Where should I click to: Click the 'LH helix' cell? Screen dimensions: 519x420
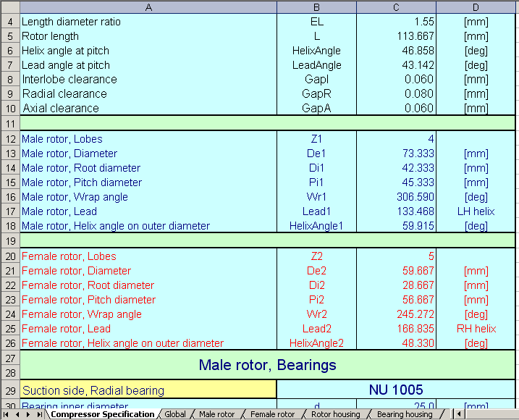[476, 211]
